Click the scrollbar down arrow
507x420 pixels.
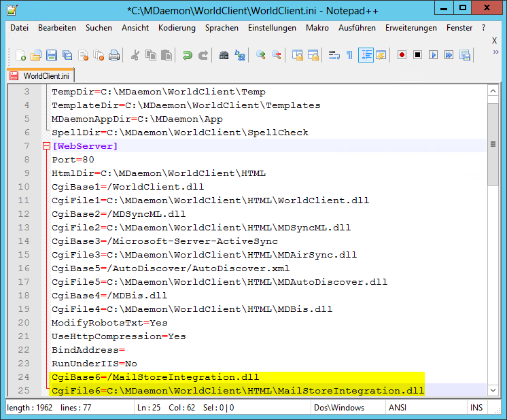[494, 391]
